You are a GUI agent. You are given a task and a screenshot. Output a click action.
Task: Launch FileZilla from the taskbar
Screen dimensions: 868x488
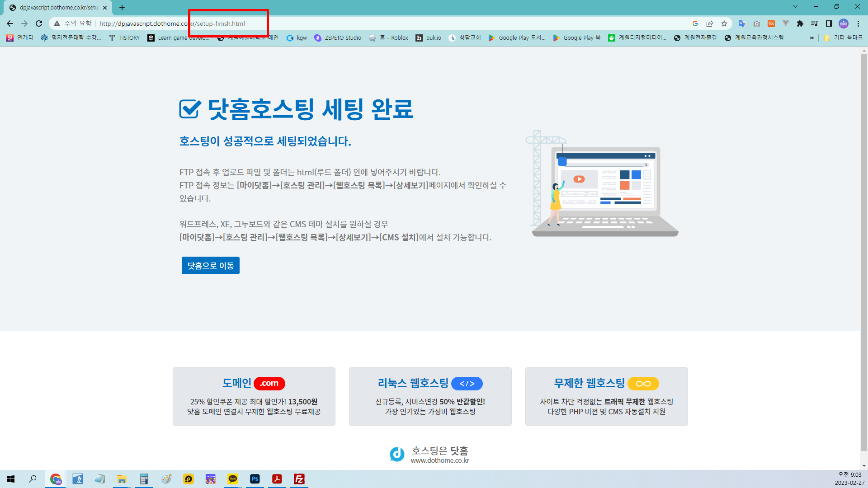click(299, 479)
